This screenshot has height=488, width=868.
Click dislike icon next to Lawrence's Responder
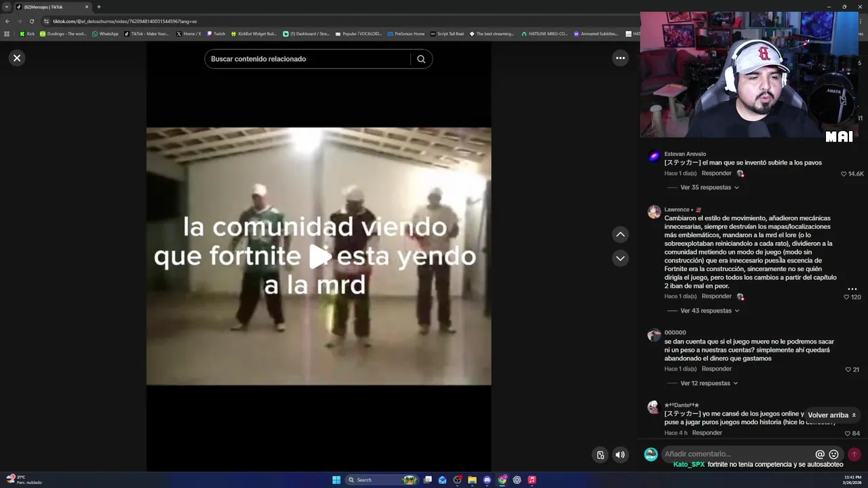click(x=740, y=297)
